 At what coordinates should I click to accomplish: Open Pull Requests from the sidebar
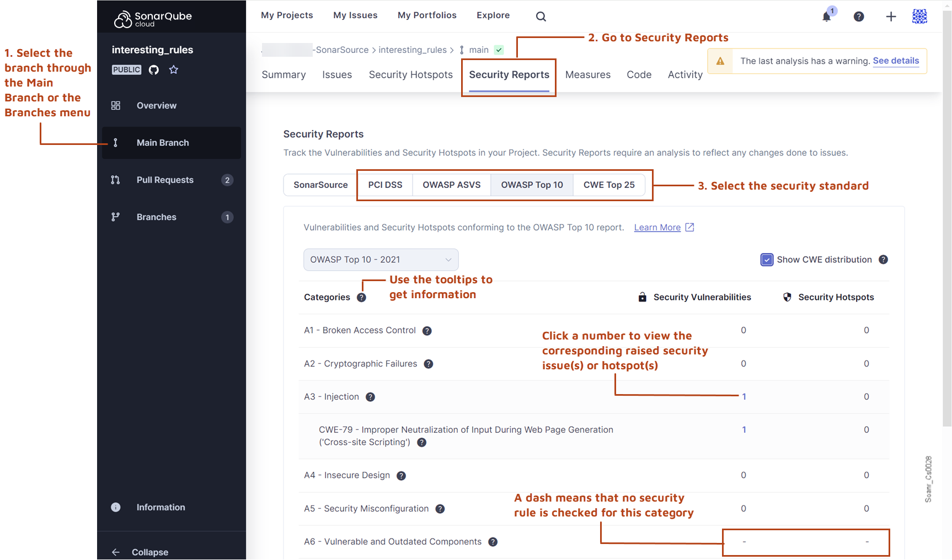coord(165,179)
